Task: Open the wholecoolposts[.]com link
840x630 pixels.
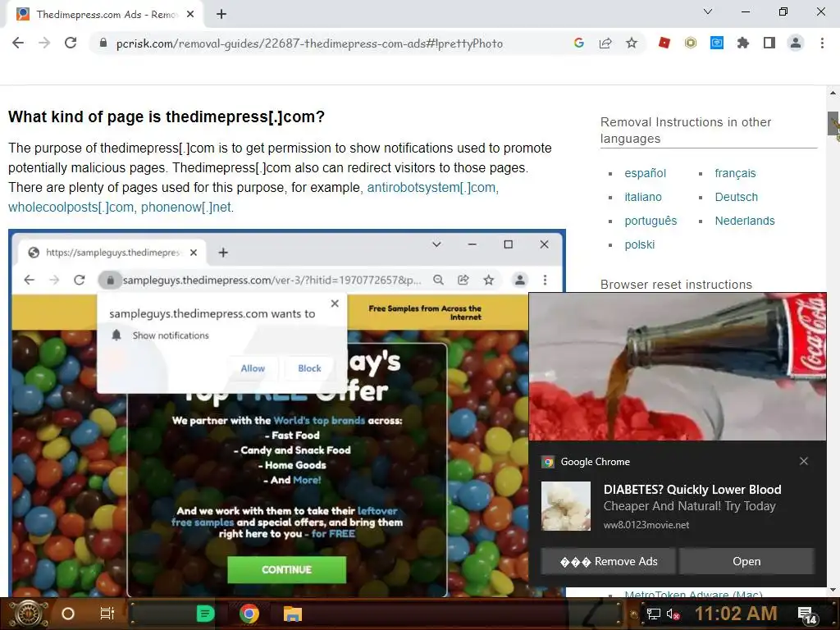Action: click(71, 208)
